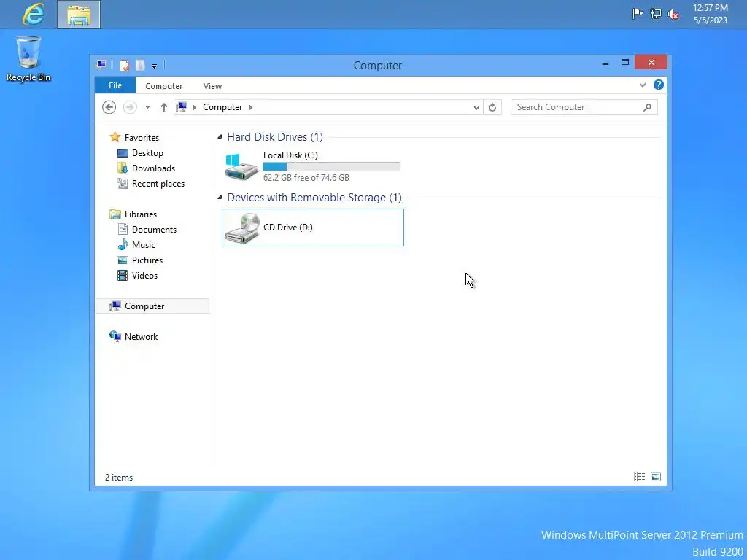Screen dimensions: 747x560
Task: Click Local Disk usage bar
Action: click(x=332, y=167)
